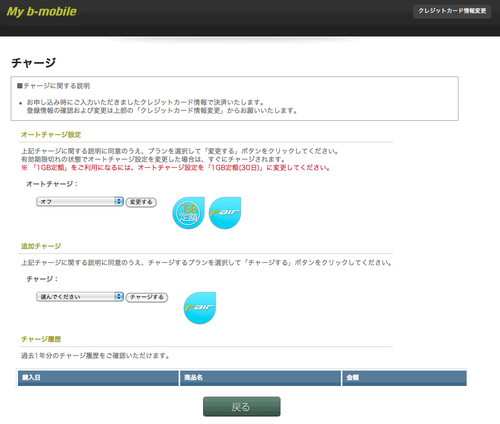
Task: Click the Fair icon beside 1GB定額
Action: (x=225, y=213)
